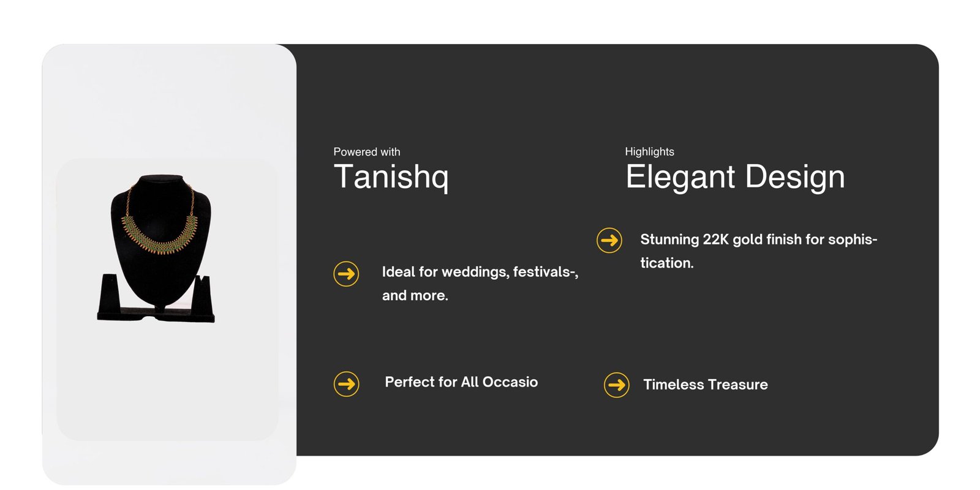Click the arrow icon beside Ideal for weddings
The width and height of the screenshot is (980, 490).
pos(346,274)
